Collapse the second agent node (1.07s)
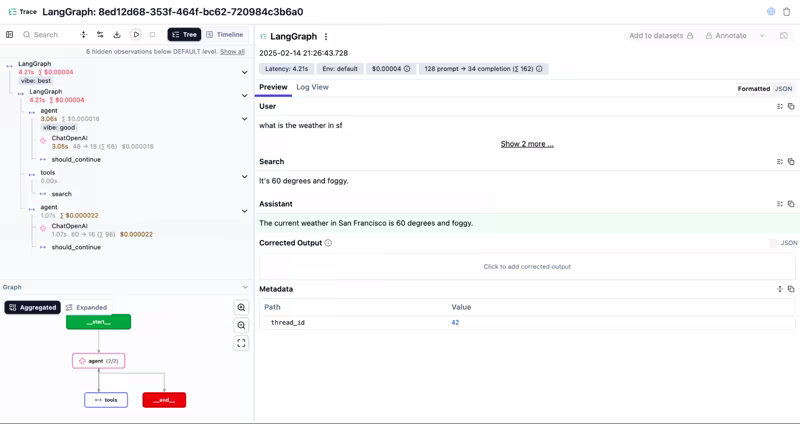This screenshot has height=424, width=800. click(x=244, y=211)
